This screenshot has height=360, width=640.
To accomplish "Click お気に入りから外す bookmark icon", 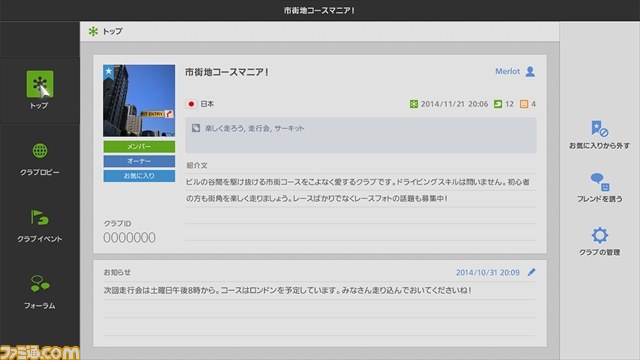I will pos(599,128).
